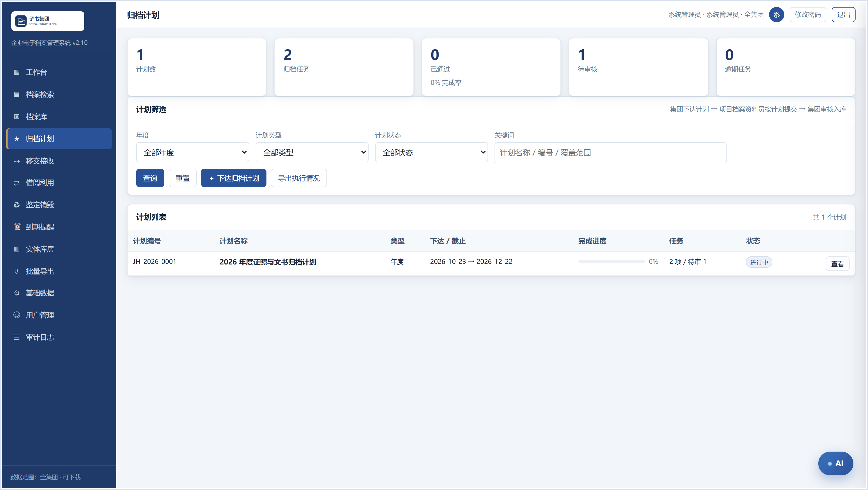Click the 0% progress bar for JH-2026-0001
Viewport: 868px width, 490px height.
tap(611, 262)
